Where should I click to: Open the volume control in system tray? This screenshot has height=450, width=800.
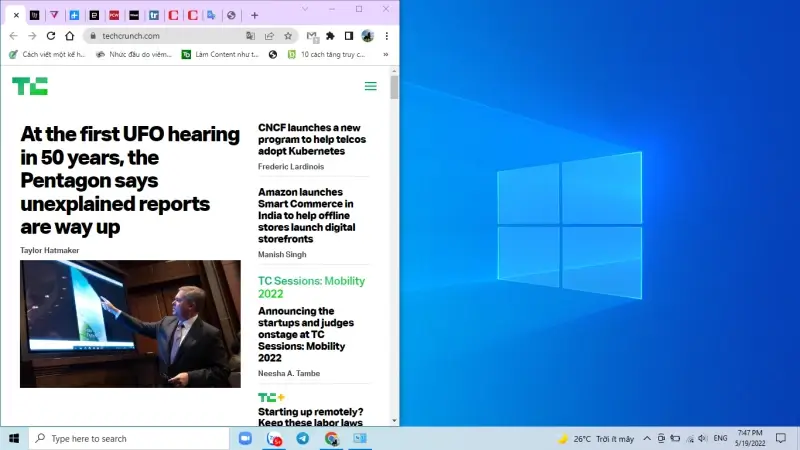tap(703, 439)
